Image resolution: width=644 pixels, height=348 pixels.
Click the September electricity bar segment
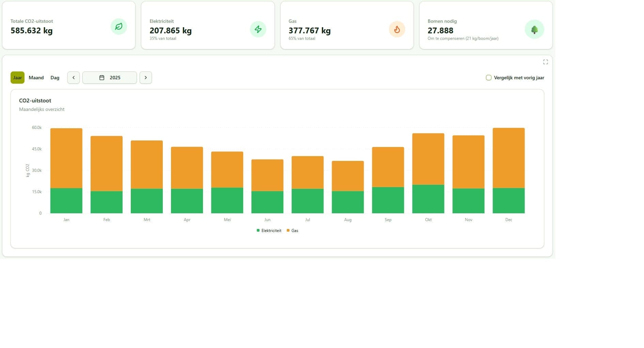[x=388, y=200]
